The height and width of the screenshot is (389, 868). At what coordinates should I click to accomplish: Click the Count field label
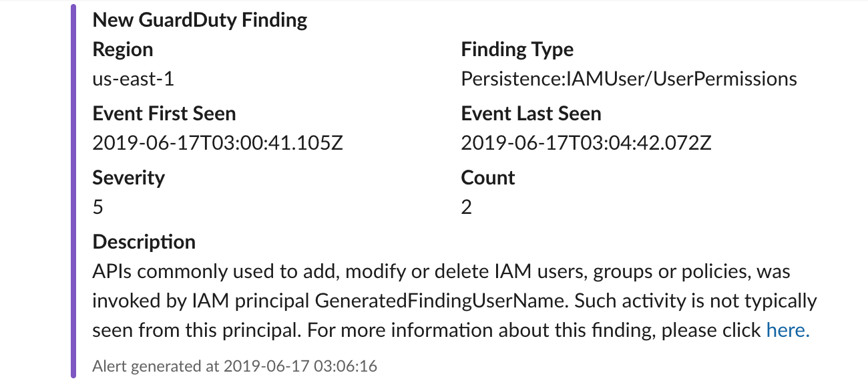[x=487, y=178]
